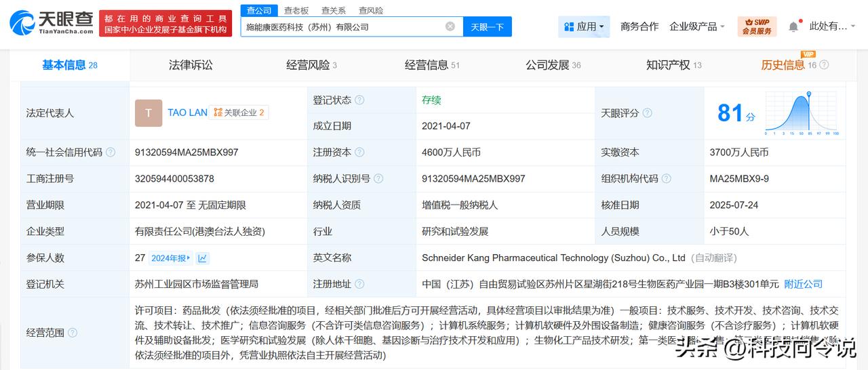Select the establishment date 2021-04-07

point(446,126)
